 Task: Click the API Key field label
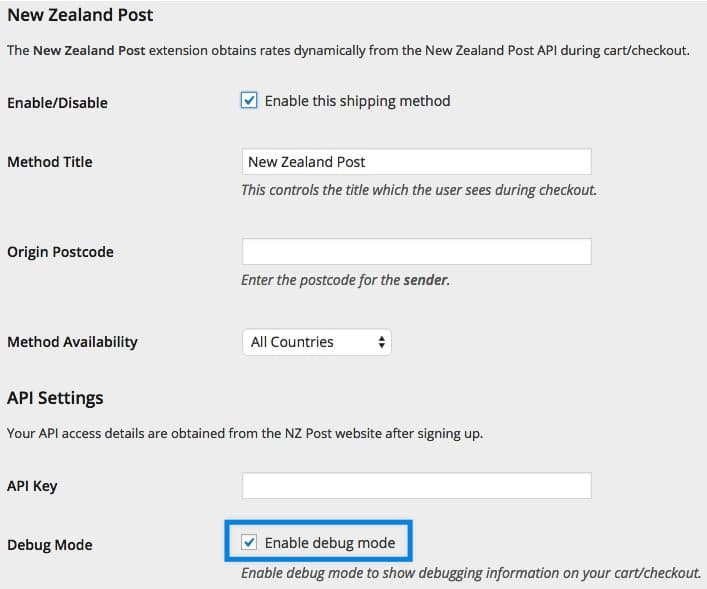pyautogui.click(x=32, y=486)
